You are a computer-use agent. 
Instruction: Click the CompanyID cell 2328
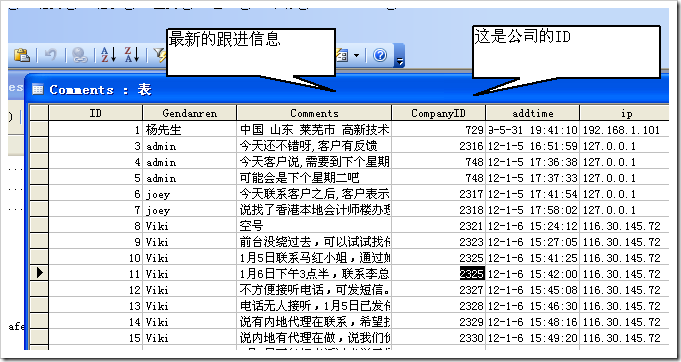click(438, 306)
